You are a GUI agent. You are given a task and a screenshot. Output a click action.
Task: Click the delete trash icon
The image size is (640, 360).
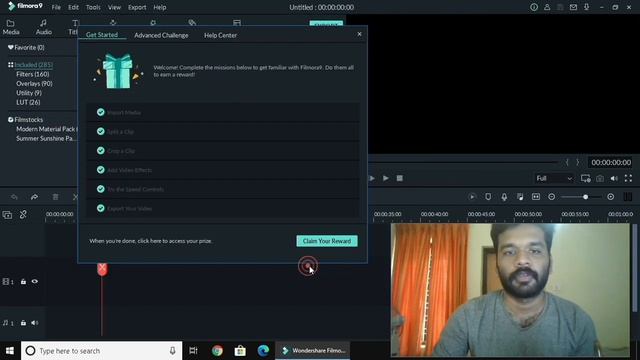click(55, 197)
